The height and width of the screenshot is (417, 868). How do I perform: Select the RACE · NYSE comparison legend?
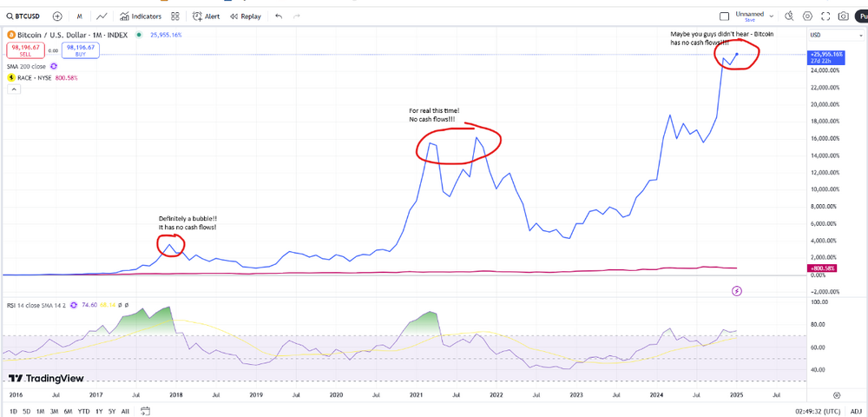point(35,78)
